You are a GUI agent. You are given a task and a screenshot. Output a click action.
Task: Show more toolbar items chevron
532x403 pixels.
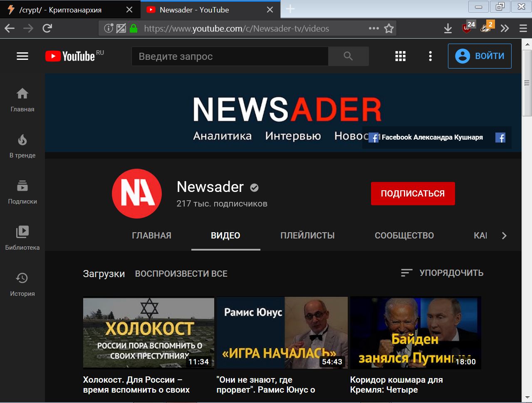pos(505,28)
